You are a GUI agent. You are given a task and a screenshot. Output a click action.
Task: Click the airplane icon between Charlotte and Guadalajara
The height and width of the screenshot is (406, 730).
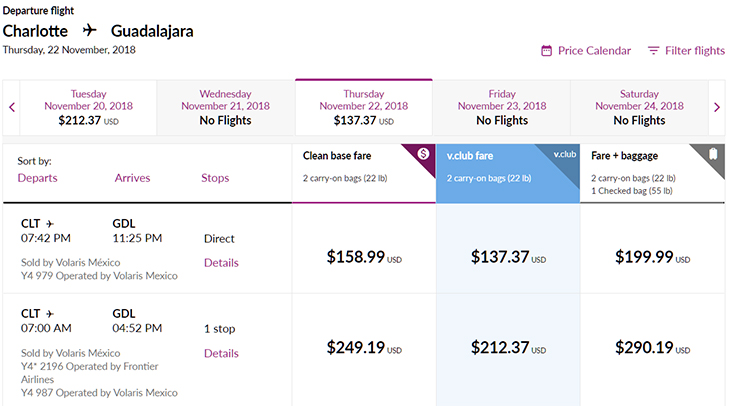point(89,31)
